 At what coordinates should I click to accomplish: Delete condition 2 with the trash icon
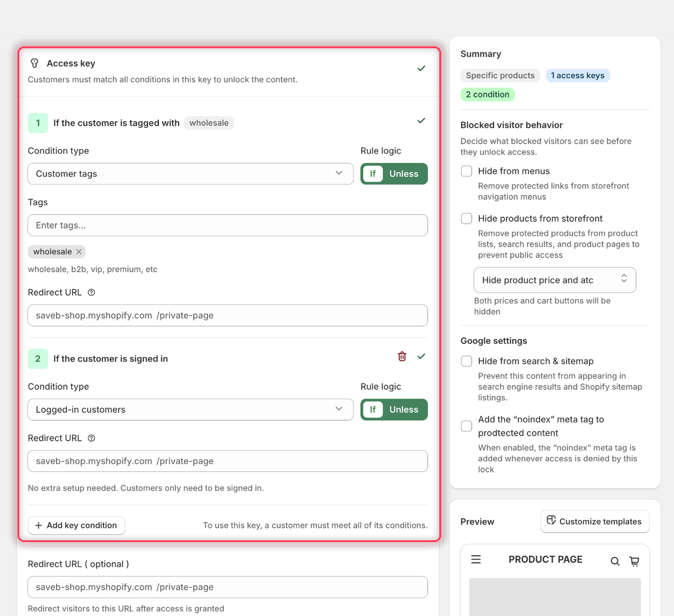pos(402,356)
